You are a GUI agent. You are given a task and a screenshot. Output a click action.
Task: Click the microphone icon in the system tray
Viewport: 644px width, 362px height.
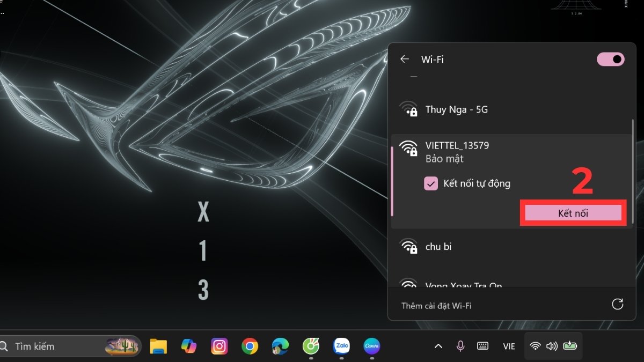tap(460, 346)
